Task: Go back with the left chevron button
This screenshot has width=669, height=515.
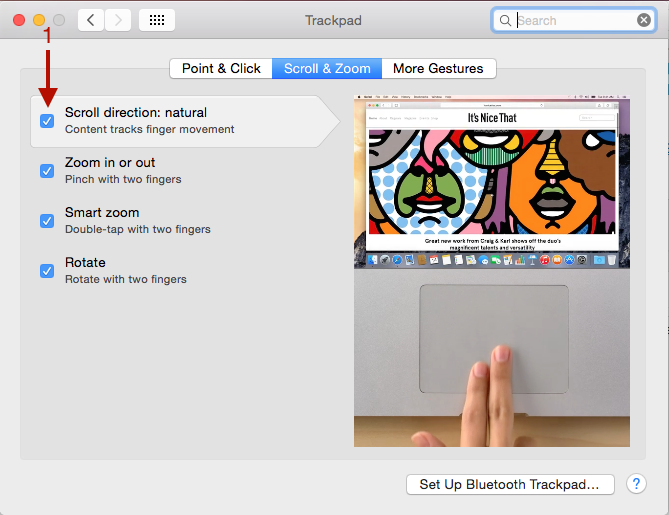Action: (x=91, y=20)
